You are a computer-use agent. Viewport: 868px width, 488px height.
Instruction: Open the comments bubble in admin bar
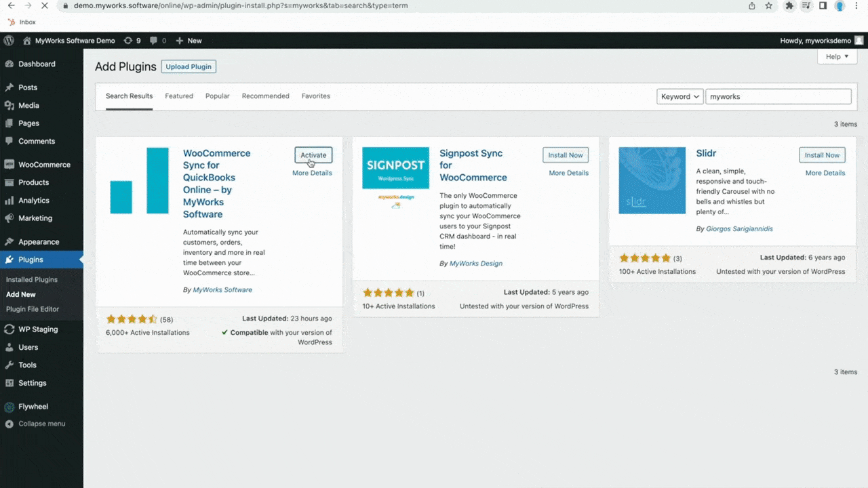pyautogui.click(x=157, y=41)
